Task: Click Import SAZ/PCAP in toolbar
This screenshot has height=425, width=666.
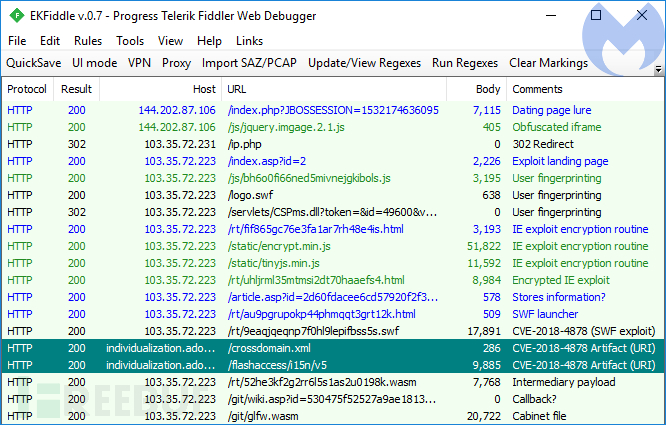Action: point(249,63)
